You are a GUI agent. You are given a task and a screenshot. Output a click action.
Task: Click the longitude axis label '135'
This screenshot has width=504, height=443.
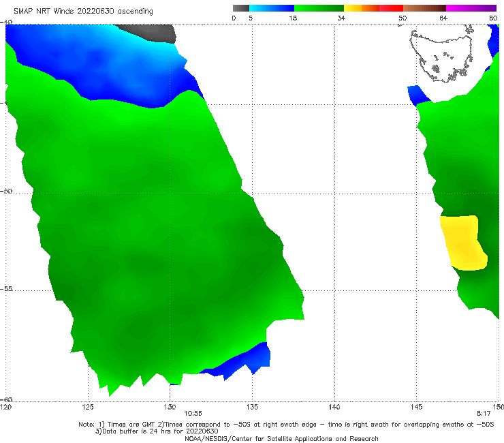(x=252, y=407)
